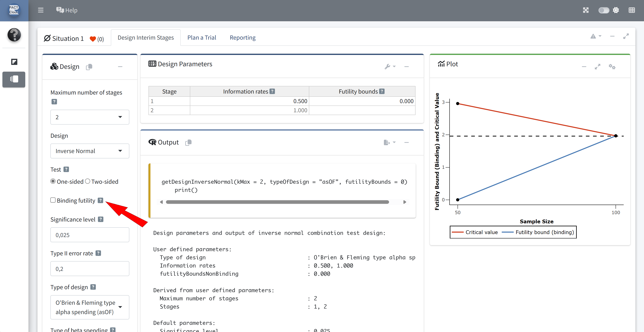The width and height of the screenshot is (644, 332).
Task: Click the Help link in header
Action: click(67, 10)
